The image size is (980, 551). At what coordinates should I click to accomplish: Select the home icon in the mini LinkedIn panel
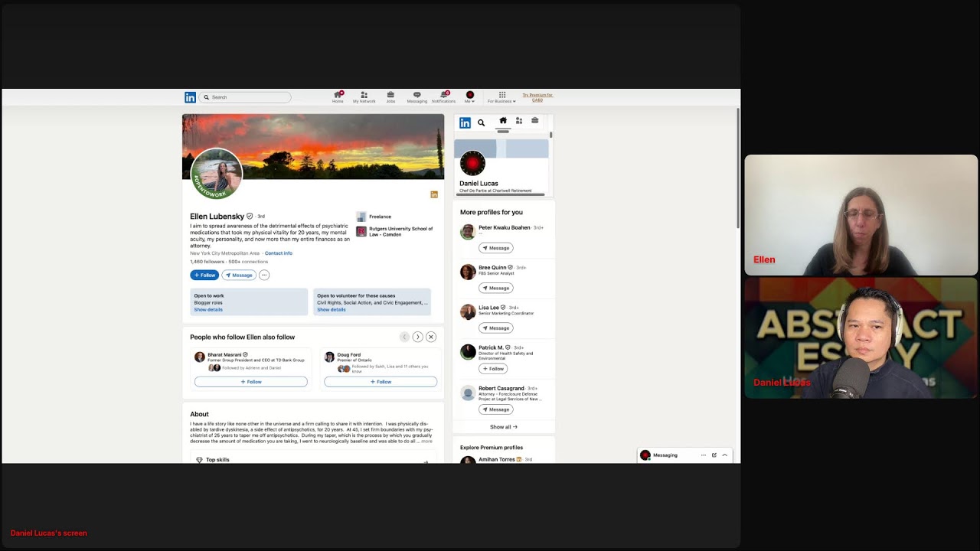tap(503, 120)
